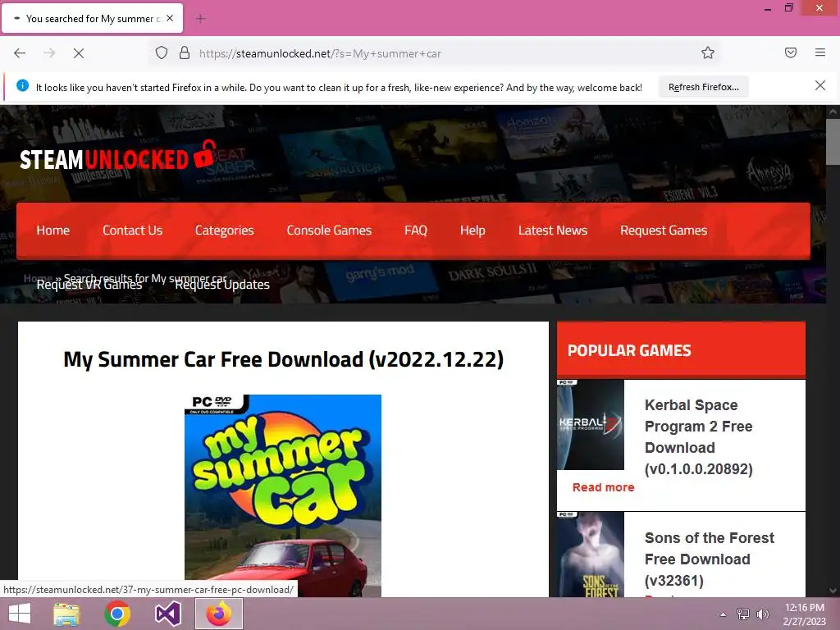Click the Firefox taskbar icon
Image resolution: width=840 pixels, height=630 pixels.
point(218,614)
